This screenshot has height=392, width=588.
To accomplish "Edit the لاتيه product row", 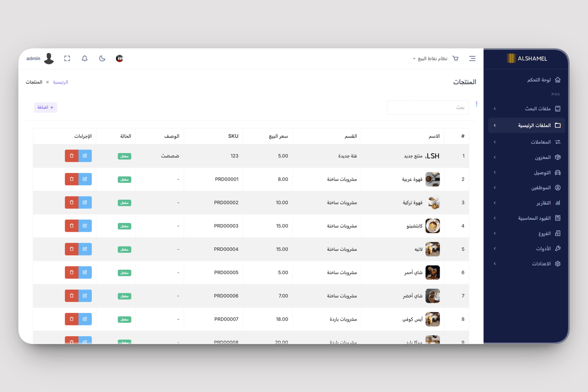I will [x=85, y=249].
